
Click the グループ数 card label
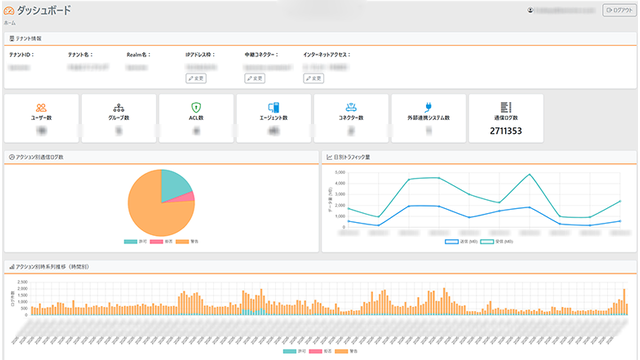point(119,118)
